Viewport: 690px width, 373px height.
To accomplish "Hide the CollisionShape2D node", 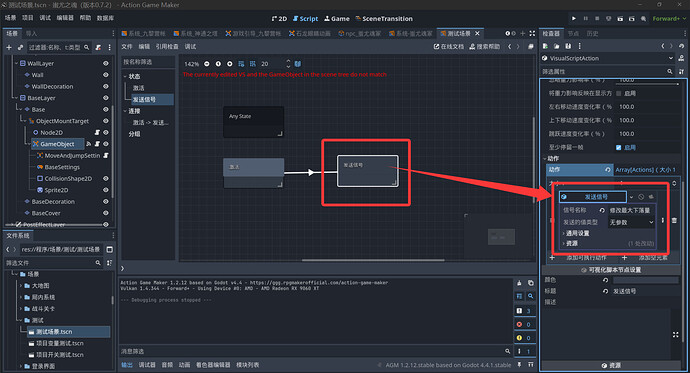I will (x=106, y=179).
